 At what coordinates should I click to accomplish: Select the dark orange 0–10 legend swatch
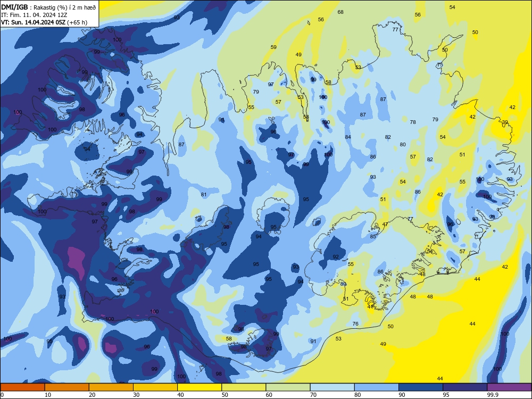tap(22, 387)
